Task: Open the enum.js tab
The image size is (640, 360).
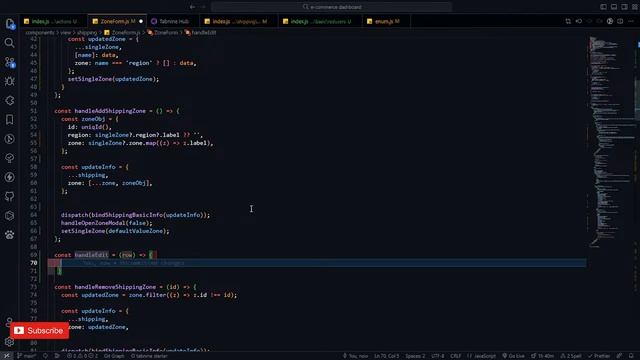Action: [387, 21]
